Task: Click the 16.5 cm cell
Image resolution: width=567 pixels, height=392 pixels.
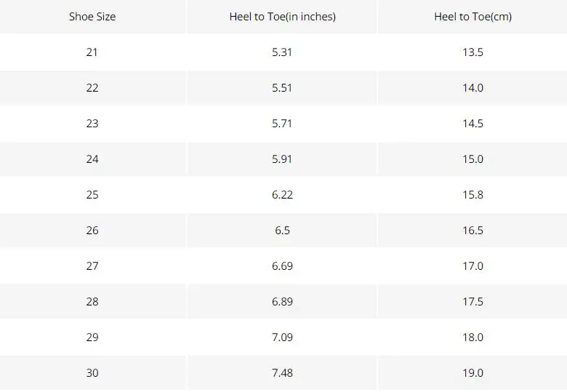Action: point(472,231)
